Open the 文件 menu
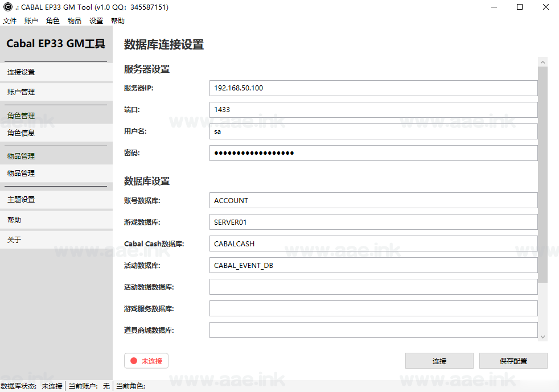559x392 pixels. click(10, 20)
